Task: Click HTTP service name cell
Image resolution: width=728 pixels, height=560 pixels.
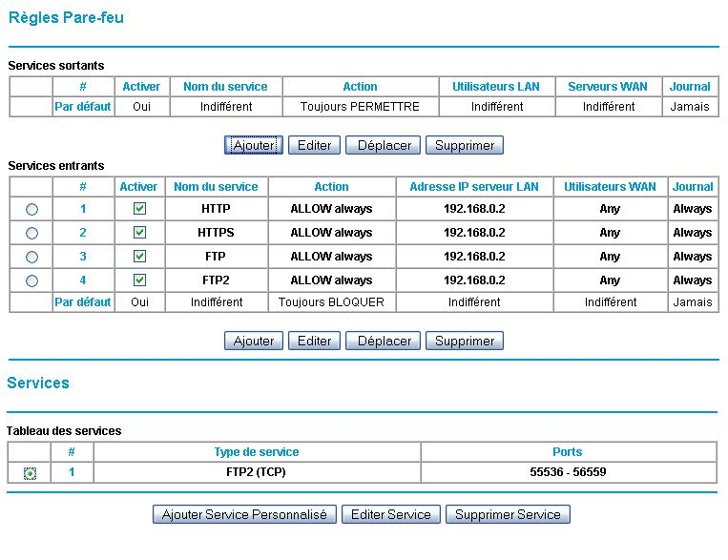Action: [x=216, y=209]
